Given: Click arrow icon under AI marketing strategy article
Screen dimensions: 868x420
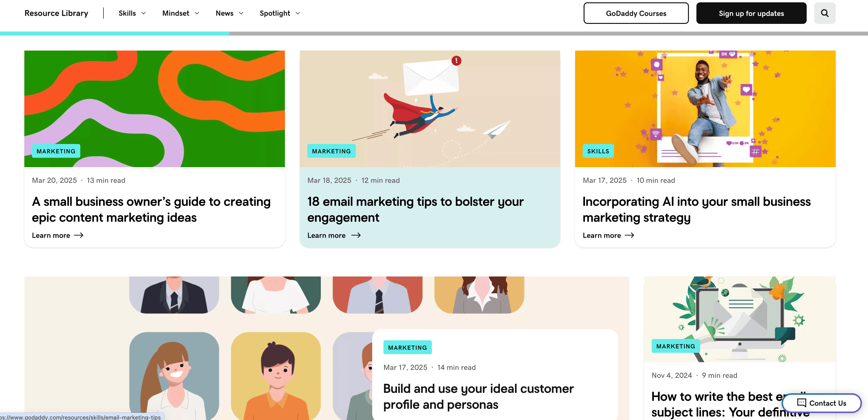Looking at the screenshot, I should (629, 235).
